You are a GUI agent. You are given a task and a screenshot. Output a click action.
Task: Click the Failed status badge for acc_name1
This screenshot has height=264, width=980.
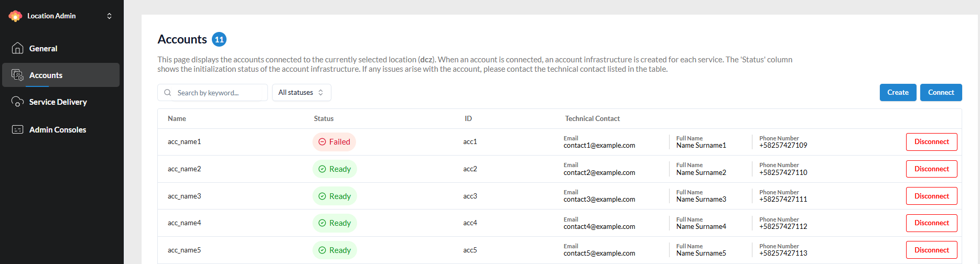(334, 142)
